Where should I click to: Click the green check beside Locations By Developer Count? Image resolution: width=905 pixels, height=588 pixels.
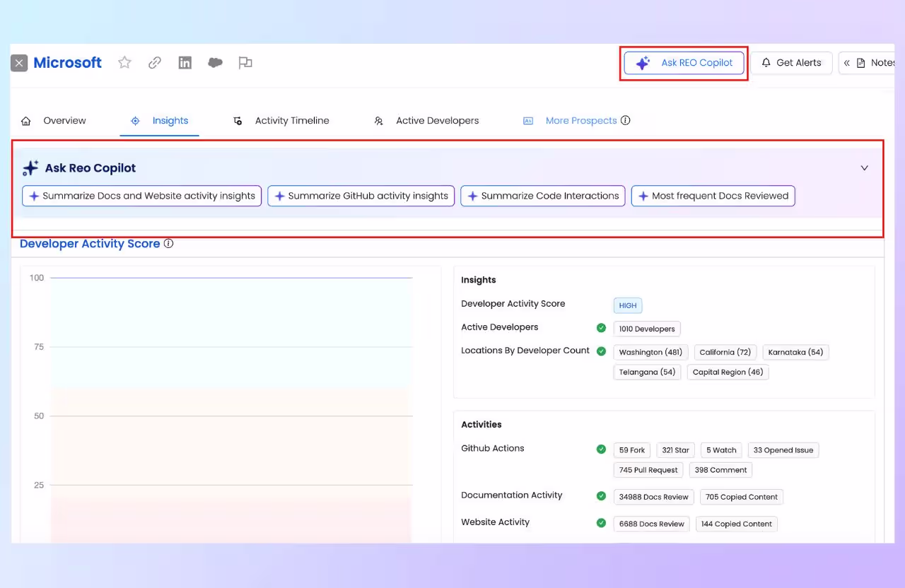[x=601, y=351]
